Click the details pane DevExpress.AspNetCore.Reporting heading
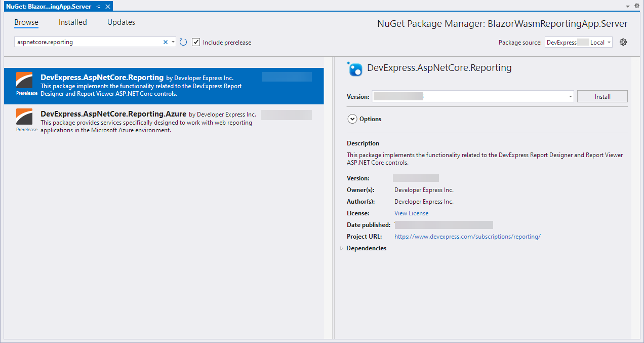 click(x=439, y=67)
